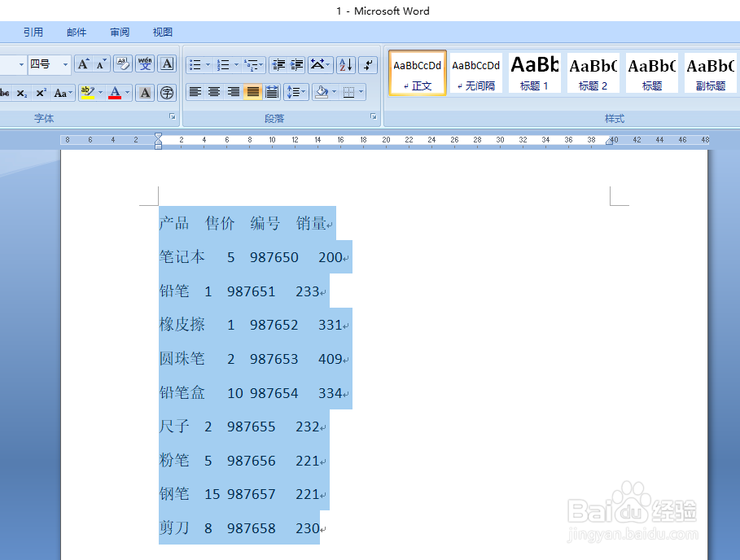Toggle center text alignment
This screenshot has width=740, height=560.
tap(213, 92)
